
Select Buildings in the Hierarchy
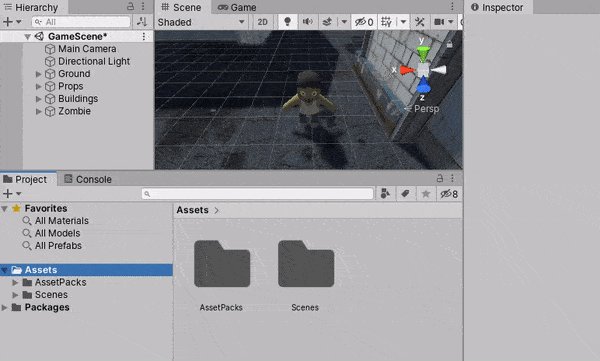pyautogui.click(x=78, y=99)
